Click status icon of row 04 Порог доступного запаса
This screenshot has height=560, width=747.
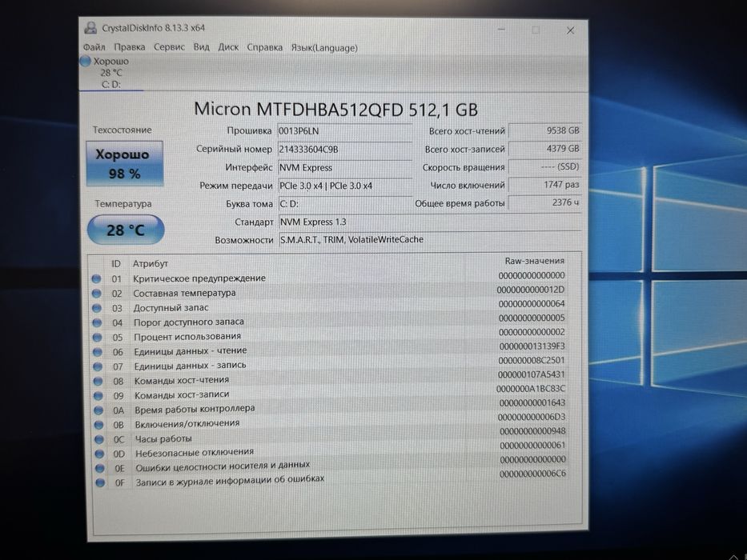(97, 323)
